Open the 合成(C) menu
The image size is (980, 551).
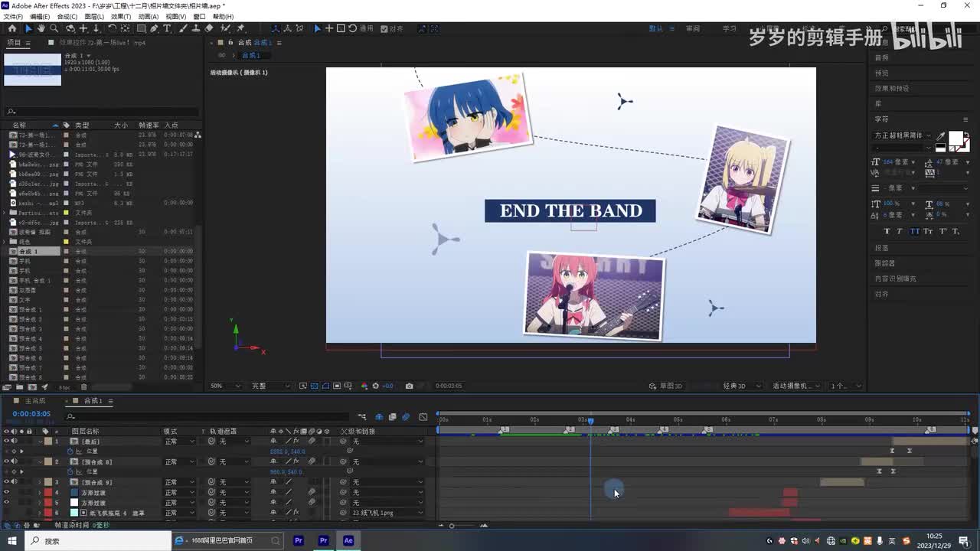point(67,16)
